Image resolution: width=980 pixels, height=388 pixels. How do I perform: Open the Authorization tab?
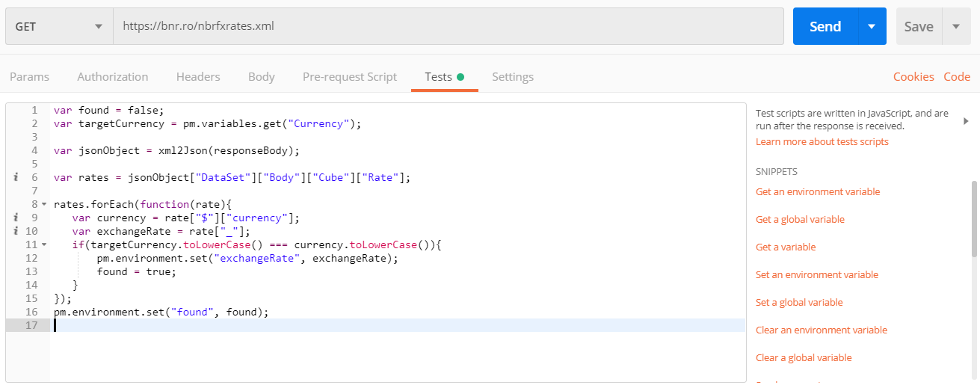pos(112,77)
